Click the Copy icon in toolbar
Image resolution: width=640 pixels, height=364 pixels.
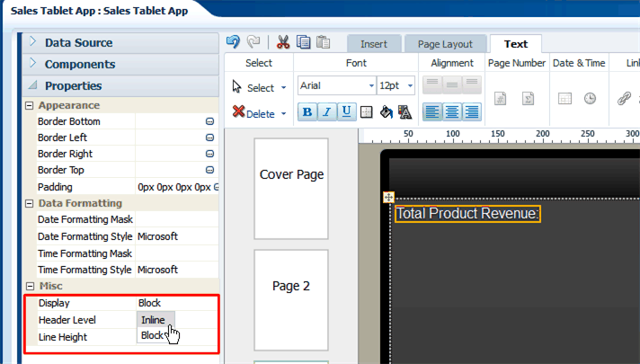303,42
